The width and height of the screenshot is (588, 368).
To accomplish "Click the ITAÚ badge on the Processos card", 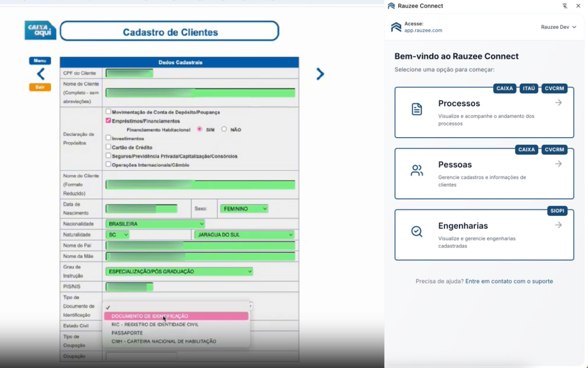I will click(x=529, y=88).
